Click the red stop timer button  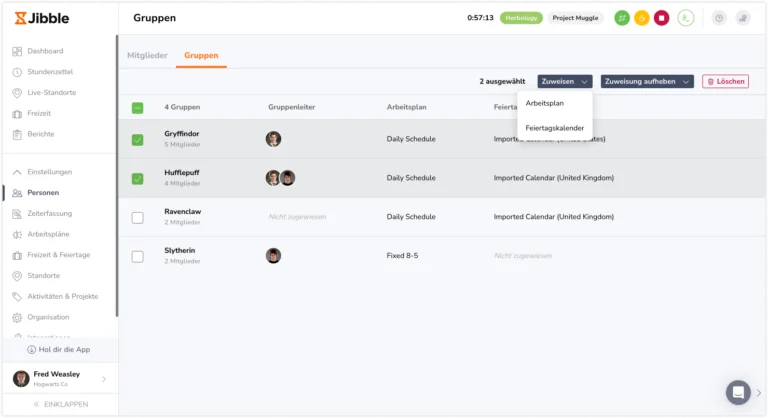click(662, 18)
